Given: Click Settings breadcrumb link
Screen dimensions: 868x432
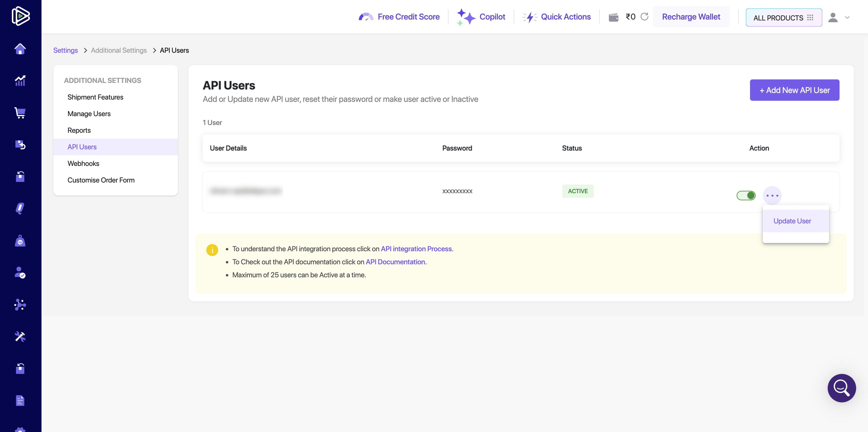Looking at the screenshot, I should tap(66, 50).
